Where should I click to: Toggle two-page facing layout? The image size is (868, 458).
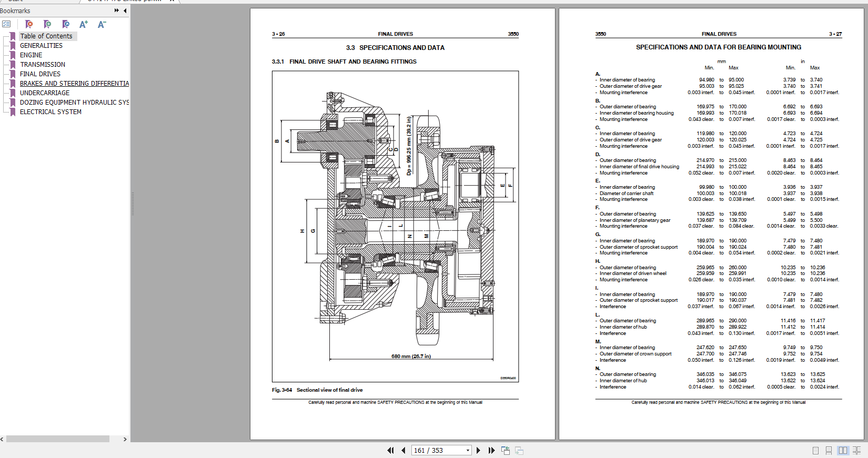[x=843, y=451]
